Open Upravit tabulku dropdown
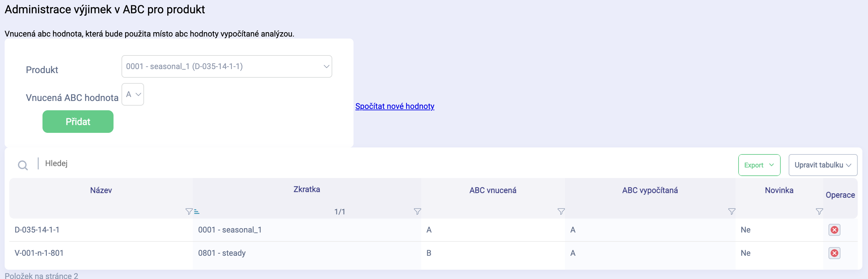Image resolution: width=868 pixels, height=279 pixels. click(x=823, y=165)
